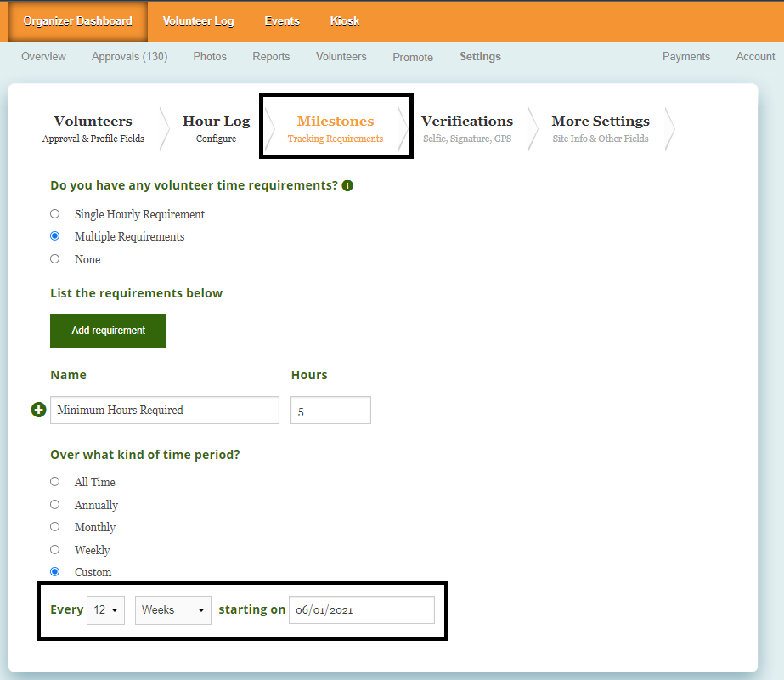This screenshot has width=784, height=680.
Task: Click the starting on date field
Action: point(362,610)
